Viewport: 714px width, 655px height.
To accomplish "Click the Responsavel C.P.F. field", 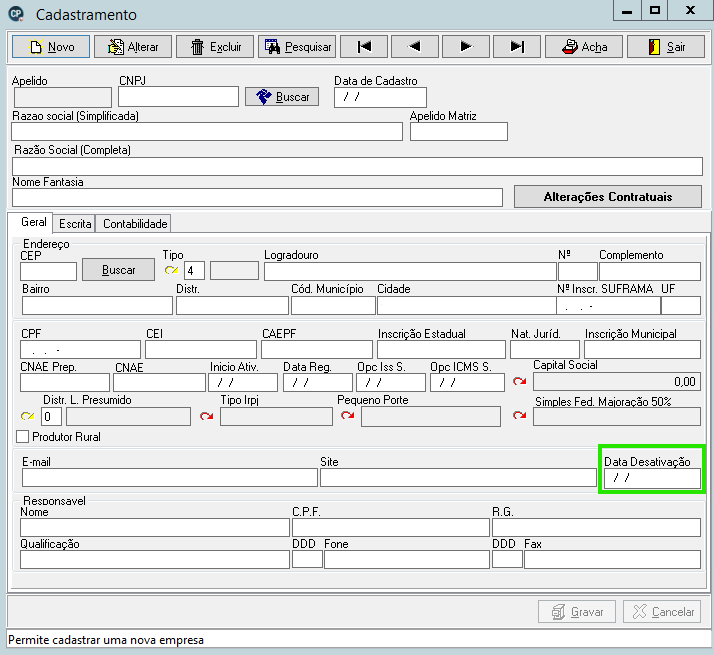I will click(391, 527).
